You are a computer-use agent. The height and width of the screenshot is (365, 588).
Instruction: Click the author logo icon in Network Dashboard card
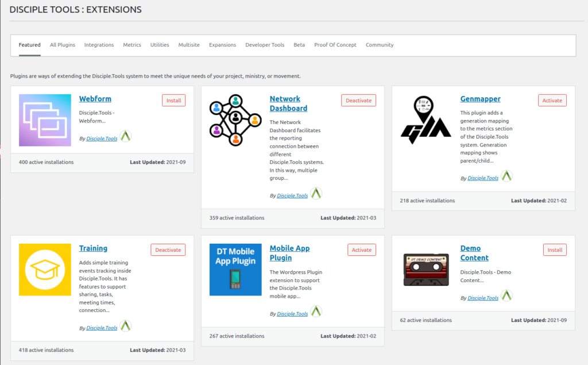pos(316,193)
